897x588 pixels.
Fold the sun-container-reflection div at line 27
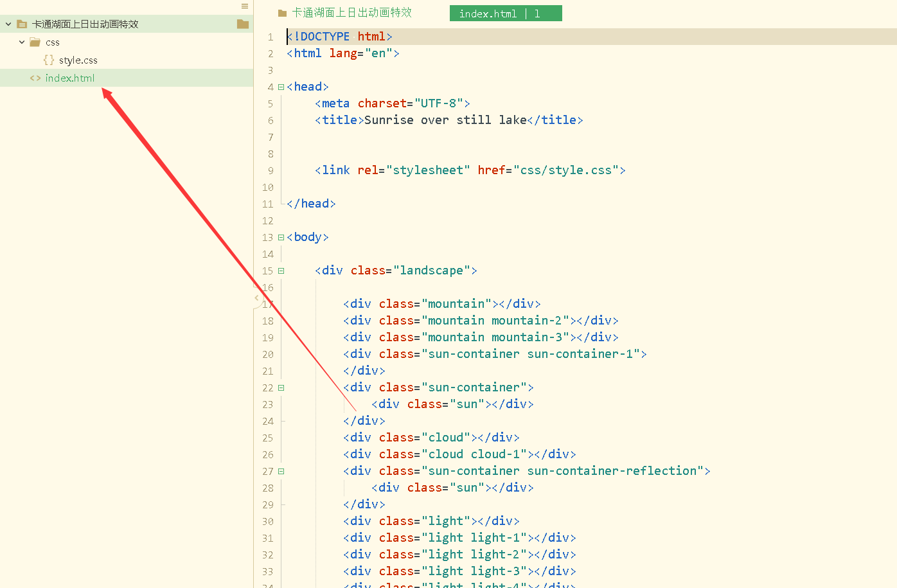coord(281,471)
